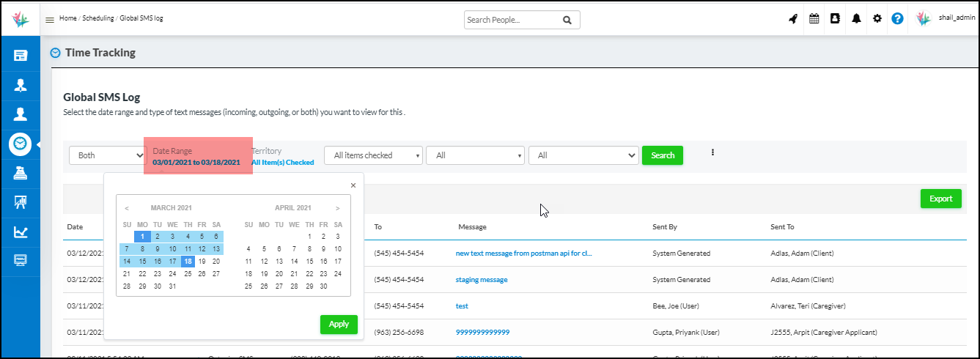
Task: Click the line graph reports sidebar icon
Action: pyautogui.click(x=21, y=232)
